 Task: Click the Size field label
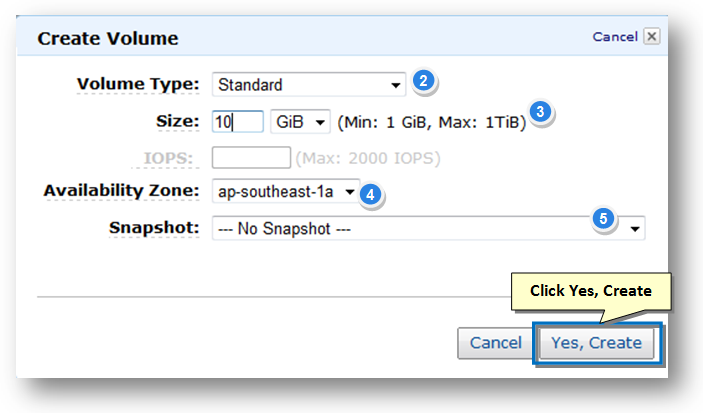click(x=178, y=121)
